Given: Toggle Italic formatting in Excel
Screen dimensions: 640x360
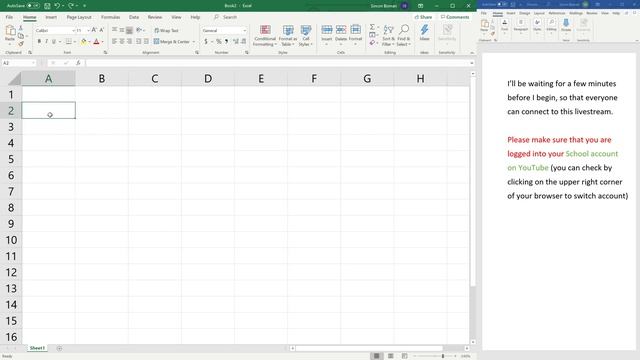Looking at the screenshot, I should 47,41.
